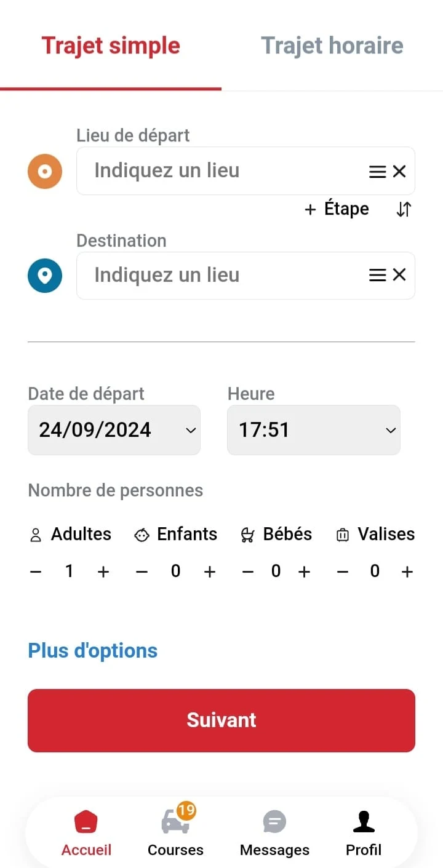443x868 pixels.
Task: Open the list icon in departure field
Action: [378, 172]
